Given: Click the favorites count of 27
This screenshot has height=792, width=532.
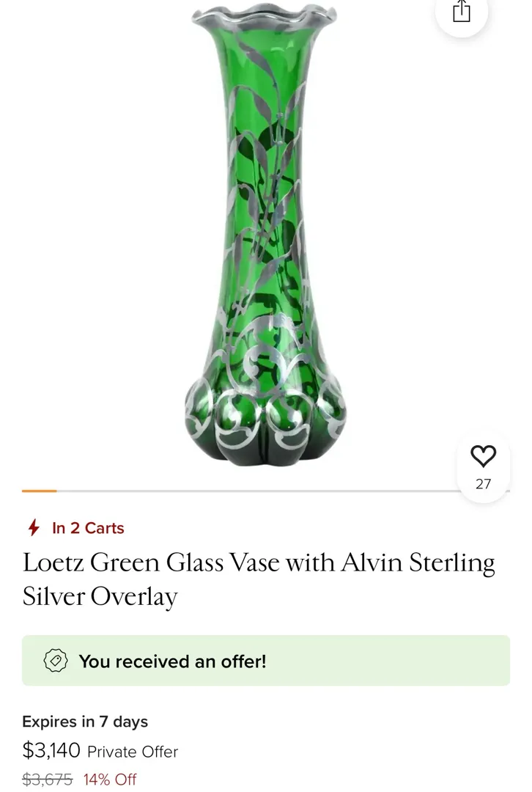Looking at the screenshot, I should click(x=483, y=484).
